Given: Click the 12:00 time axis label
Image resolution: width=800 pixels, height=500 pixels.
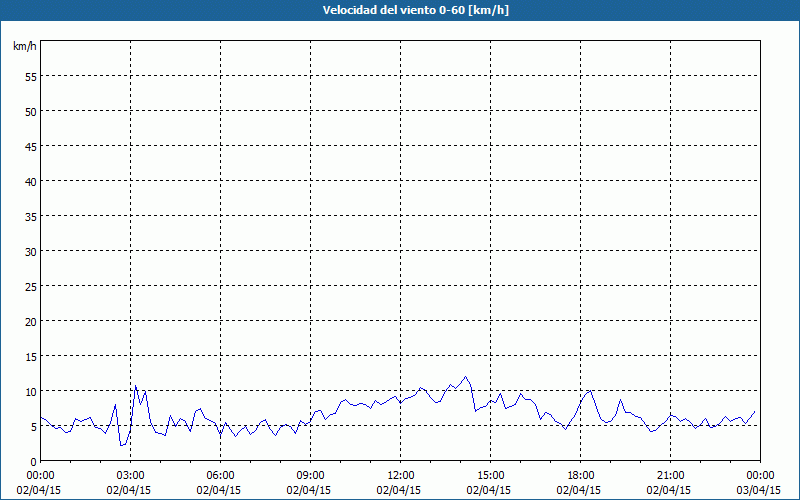Looking at the screenshot, I should click(401, 476).
